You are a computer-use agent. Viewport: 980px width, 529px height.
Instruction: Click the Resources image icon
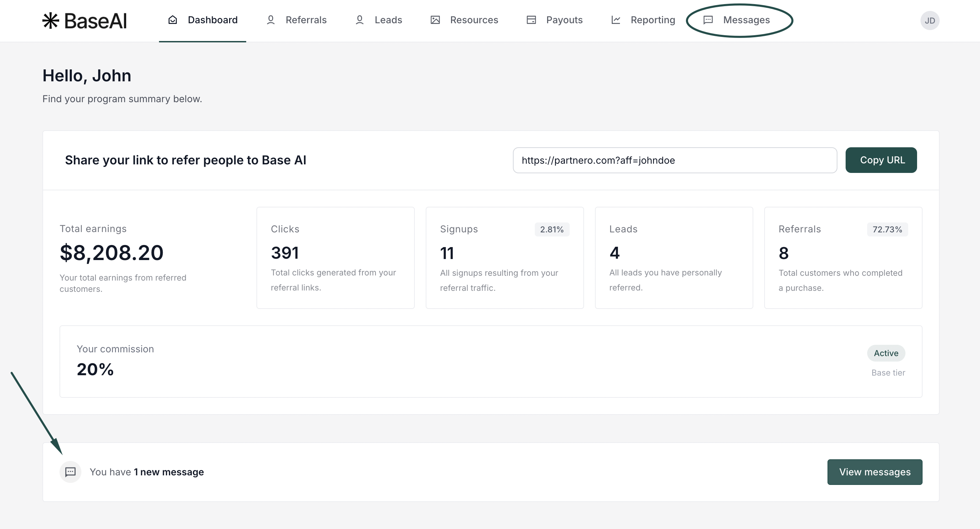[435, 20]
